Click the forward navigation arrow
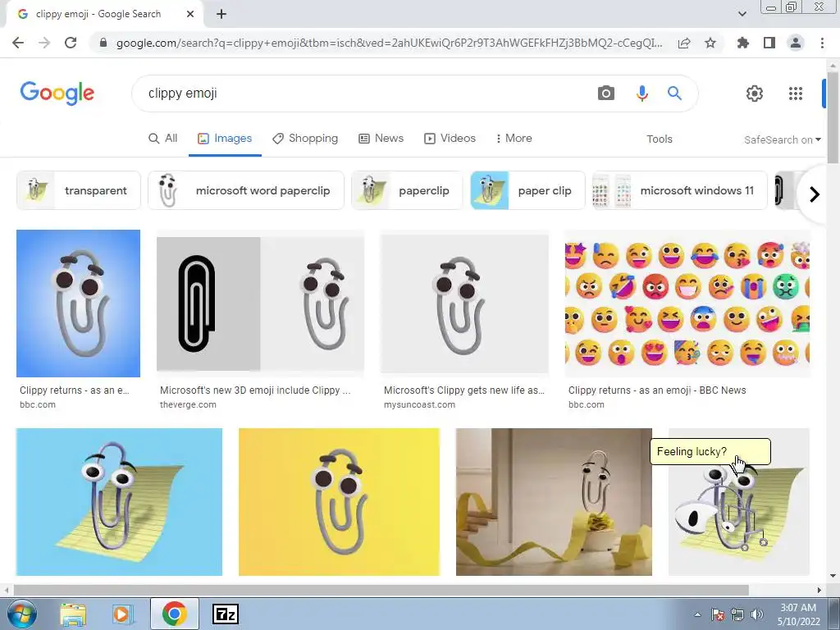The height and width of the screenshot is (630, 840). click(44, 43)
